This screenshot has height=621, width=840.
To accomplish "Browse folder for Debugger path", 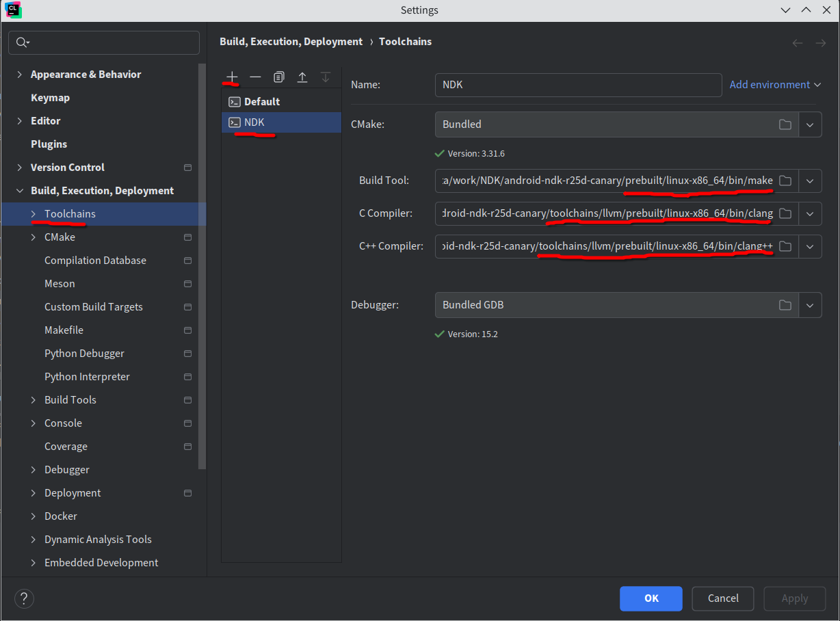I will click(785, 305).
